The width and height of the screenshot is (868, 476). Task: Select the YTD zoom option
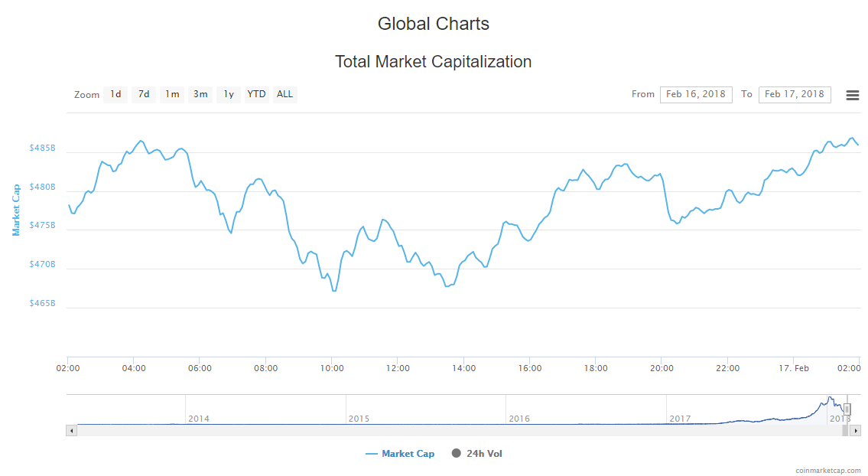[x=256, y=94]
